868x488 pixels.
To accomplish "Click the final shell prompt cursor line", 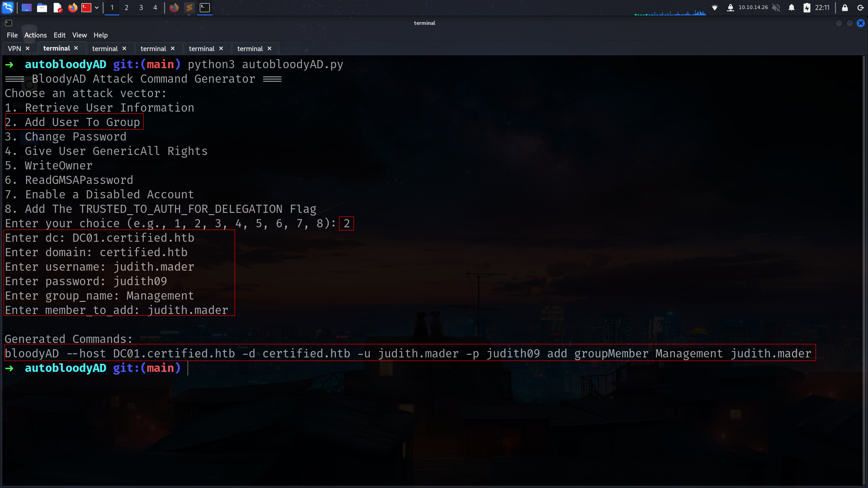I will pos(96,368).
